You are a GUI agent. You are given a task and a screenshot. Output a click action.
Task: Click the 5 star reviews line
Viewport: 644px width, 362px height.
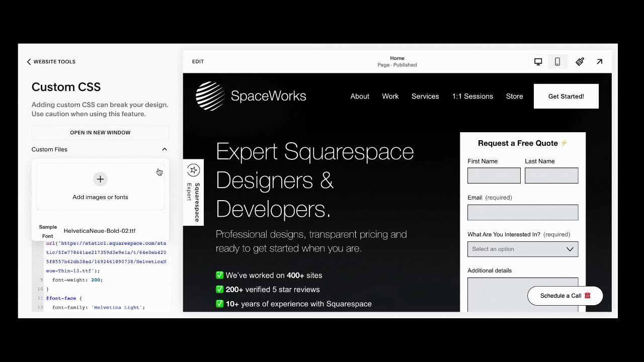268,290
